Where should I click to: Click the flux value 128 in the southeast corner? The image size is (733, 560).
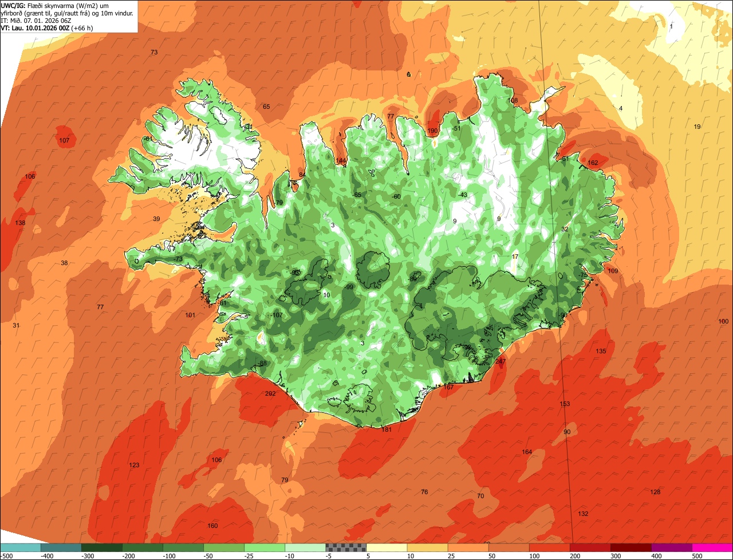(656, 492)
